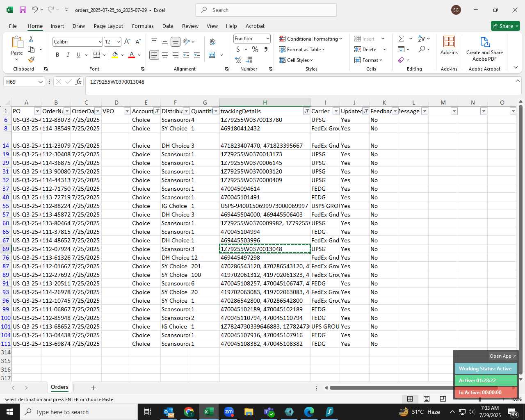Open the Fraction number format dropdown
This screenshot has height=420, width=525.
[x=268, y=39]
